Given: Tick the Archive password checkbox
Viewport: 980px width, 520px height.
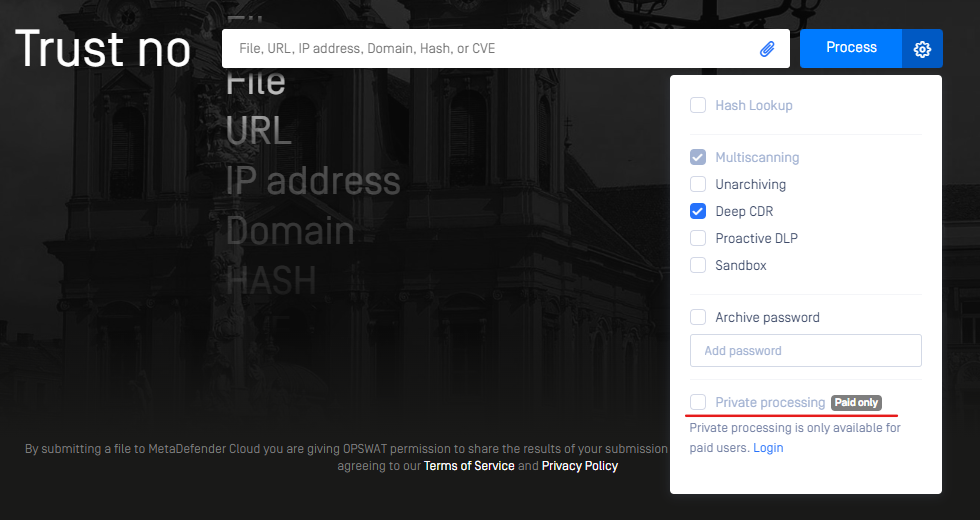Looking at the screenshot, I should pyautogui.click(x=698, y=317).
